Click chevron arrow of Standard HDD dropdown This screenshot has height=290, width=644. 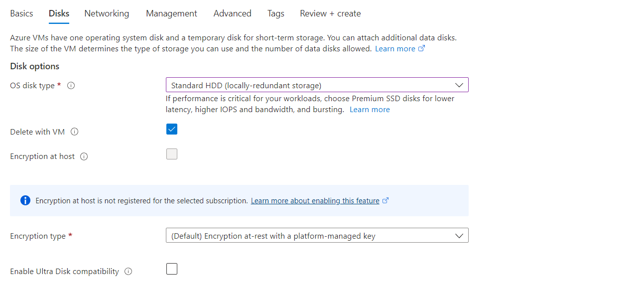[x=459, y=85]
